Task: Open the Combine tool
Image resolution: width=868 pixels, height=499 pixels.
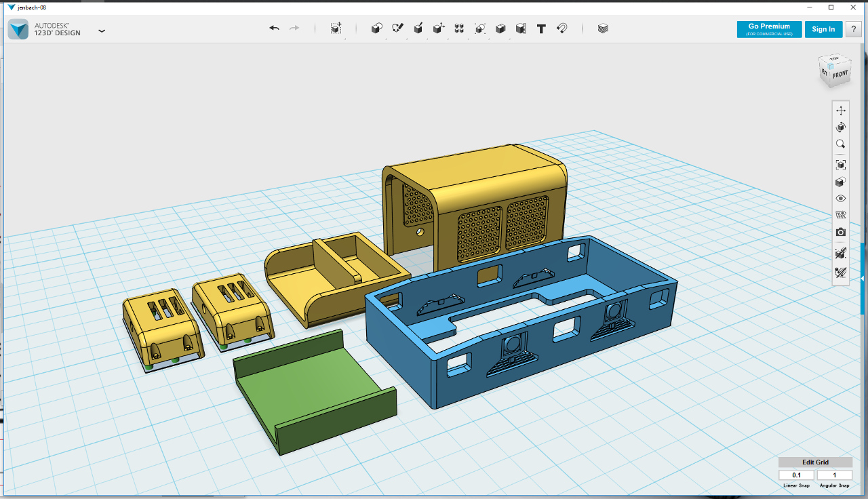Action: click(x=500, y=28)
